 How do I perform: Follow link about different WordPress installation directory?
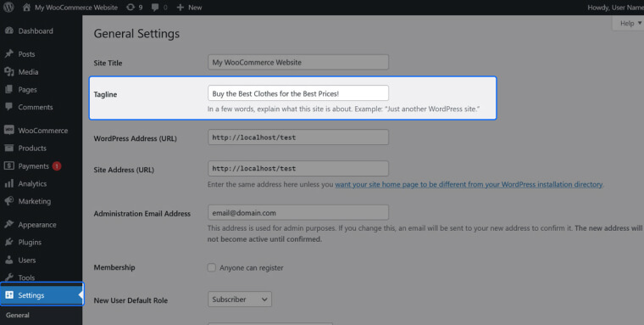(469, 184)
